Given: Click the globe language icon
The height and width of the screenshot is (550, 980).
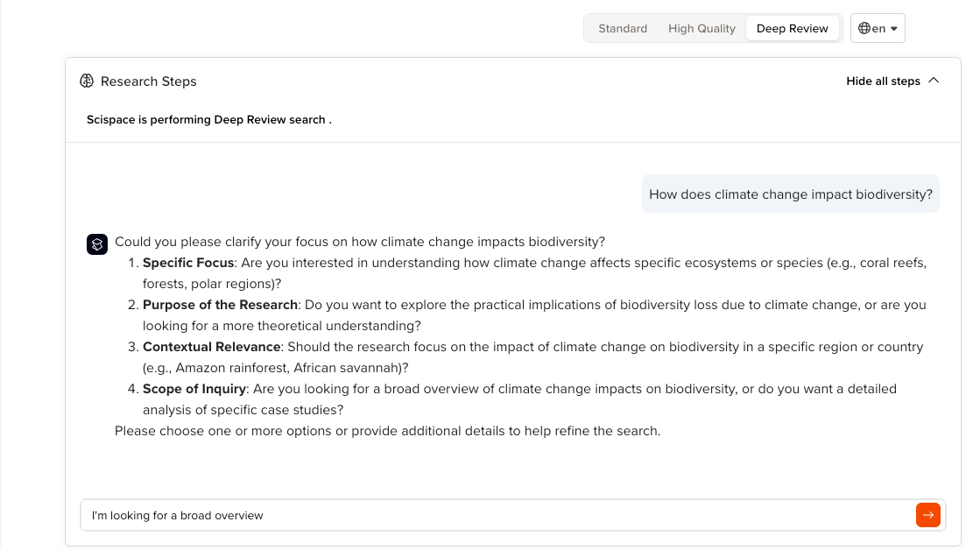Looking at the screenshot, I should pos(865,28).
